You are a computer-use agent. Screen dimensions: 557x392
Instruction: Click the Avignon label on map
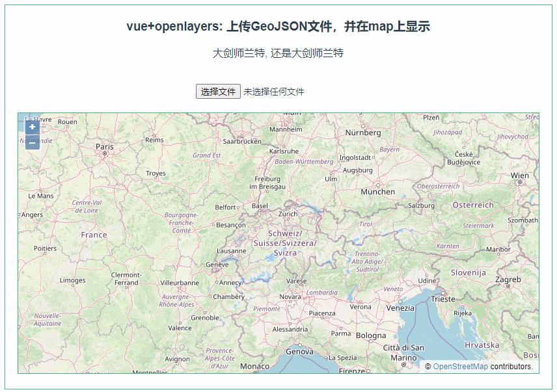tap(177, 359)
